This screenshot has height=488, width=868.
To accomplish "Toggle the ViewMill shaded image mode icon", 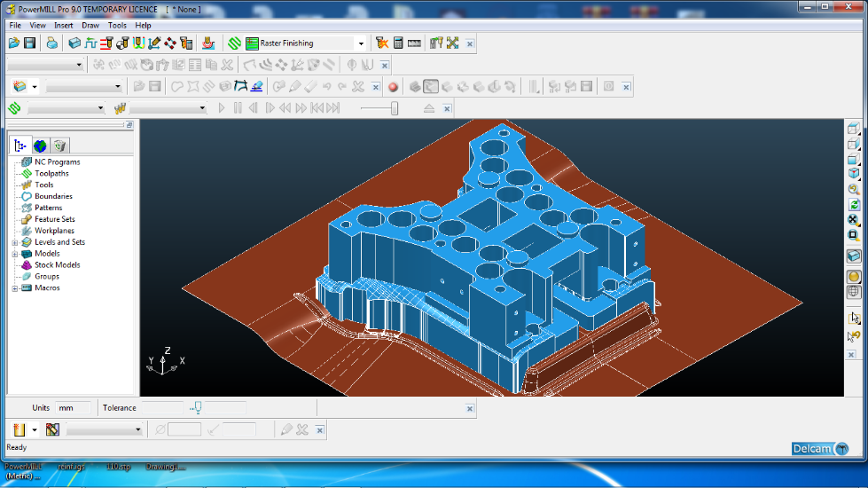I will 431,87.
